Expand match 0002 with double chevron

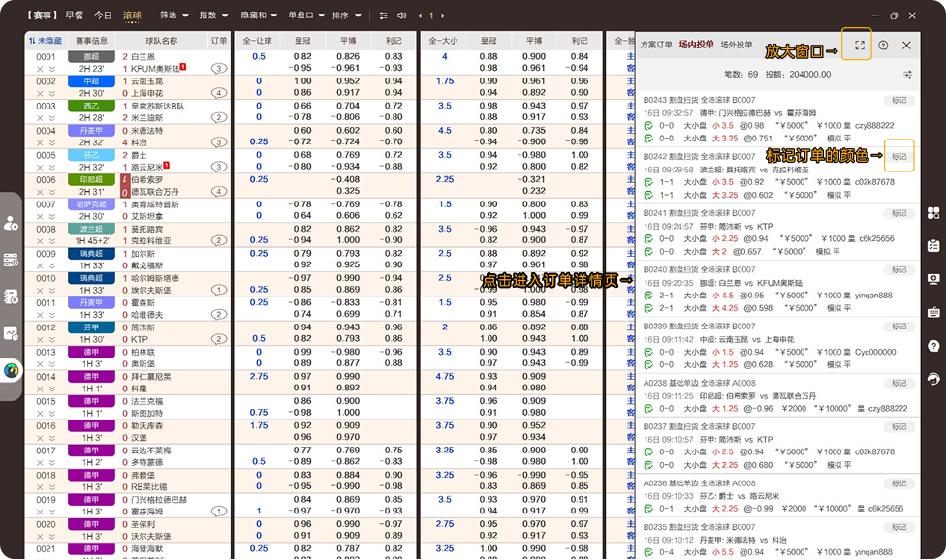click(x=52, y=93)
